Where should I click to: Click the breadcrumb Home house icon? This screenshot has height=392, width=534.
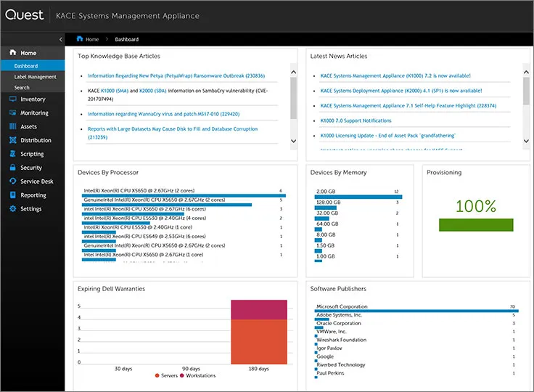(80, 38)
